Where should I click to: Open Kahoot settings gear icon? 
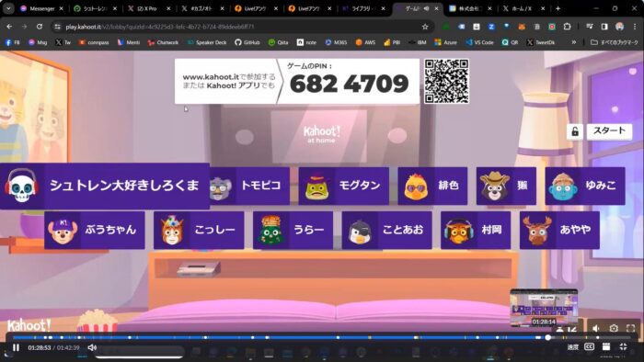(614, 328)
